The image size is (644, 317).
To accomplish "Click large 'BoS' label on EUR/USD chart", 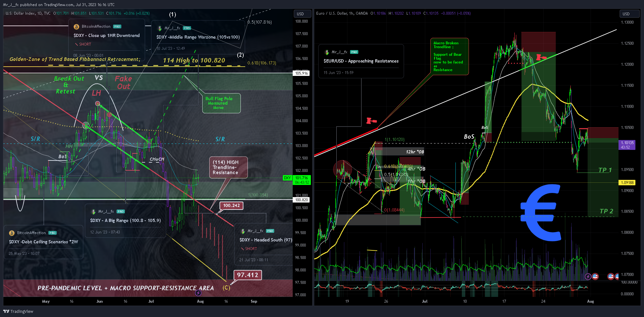I will click(x=469, y=136).
